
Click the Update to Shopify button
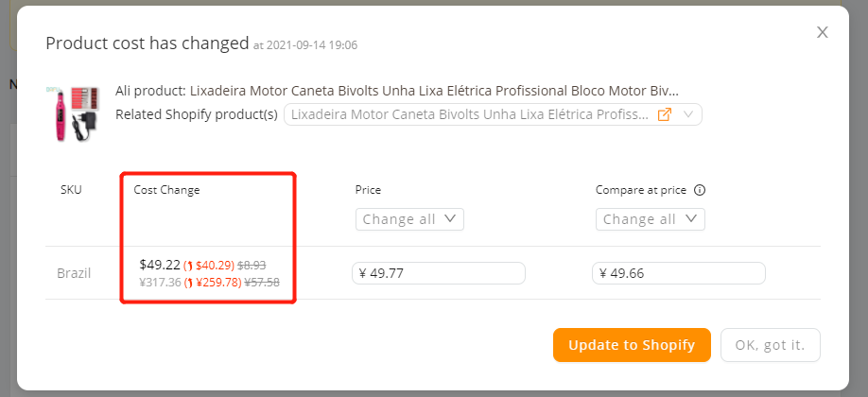pyautogui.click(x=632, y=345)
